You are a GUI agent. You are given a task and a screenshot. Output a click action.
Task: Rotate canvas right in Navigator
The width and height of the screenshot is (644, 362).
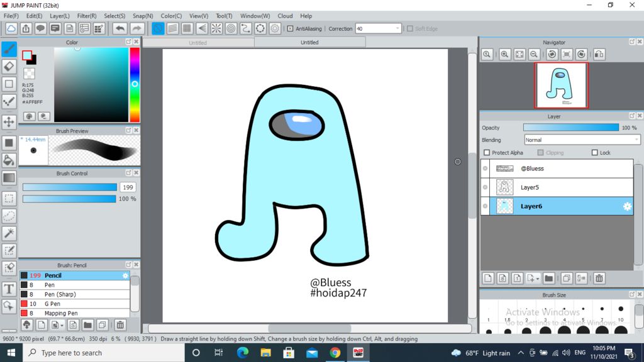pos(581,54)
